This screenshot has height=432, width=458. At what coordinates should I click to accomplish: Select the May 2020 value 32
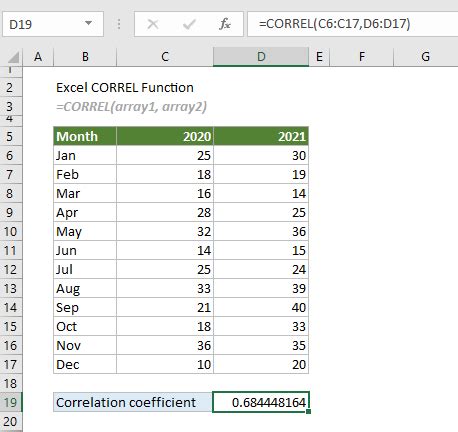pyautogui.click(x=165, y=231)
